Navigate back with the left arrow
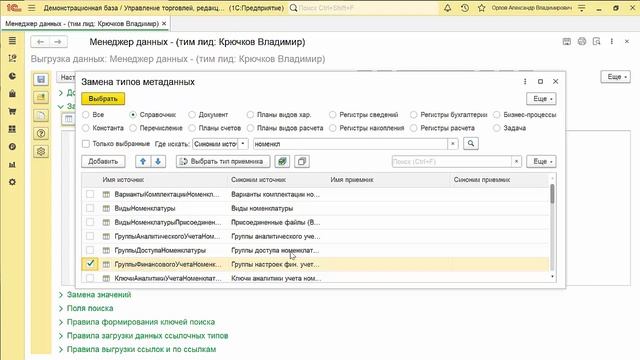 point(40,42)
